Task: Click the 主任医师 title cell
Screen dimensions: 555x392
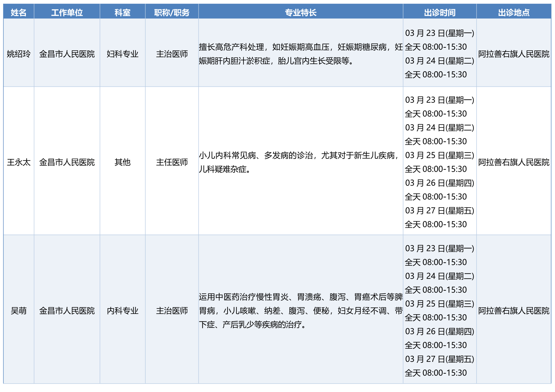Action: click(172, 162)
